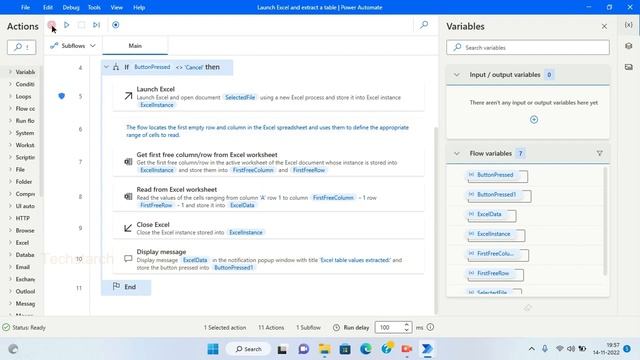Close the Variables panel
Screen dimensions: 640x360
[x=604, y=27]
